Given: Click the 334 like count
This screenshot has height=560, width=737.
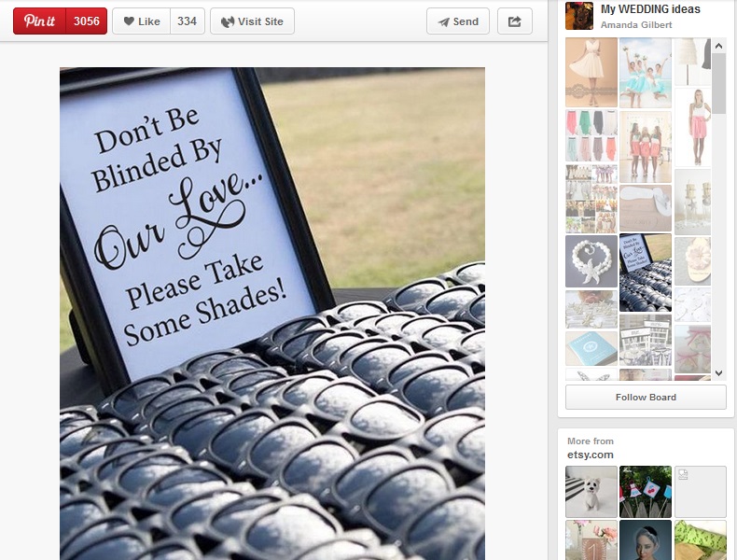Looking at the screenshot, I should pos(187,21).
